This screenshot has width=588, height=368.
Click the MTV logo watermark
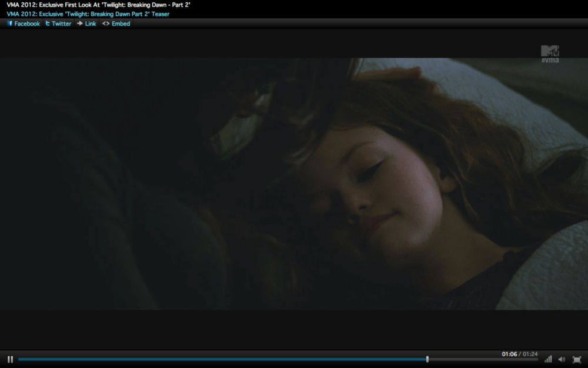(550, 51)
